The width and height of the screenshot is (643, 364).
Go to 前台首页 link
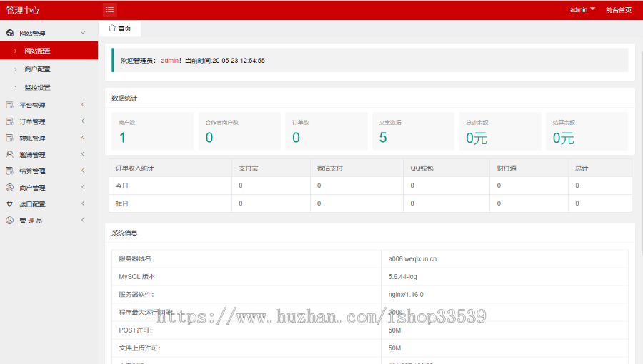[618, 10]
